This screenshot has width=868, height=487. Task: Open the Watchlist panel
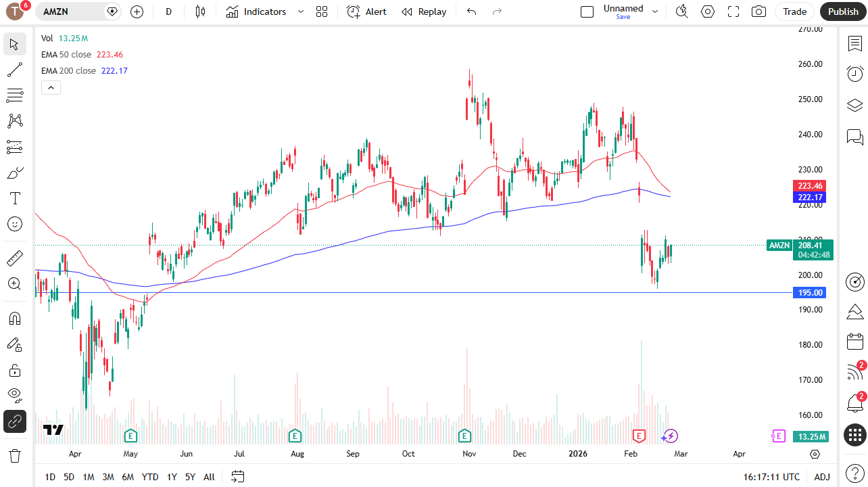tap(854, 43)
